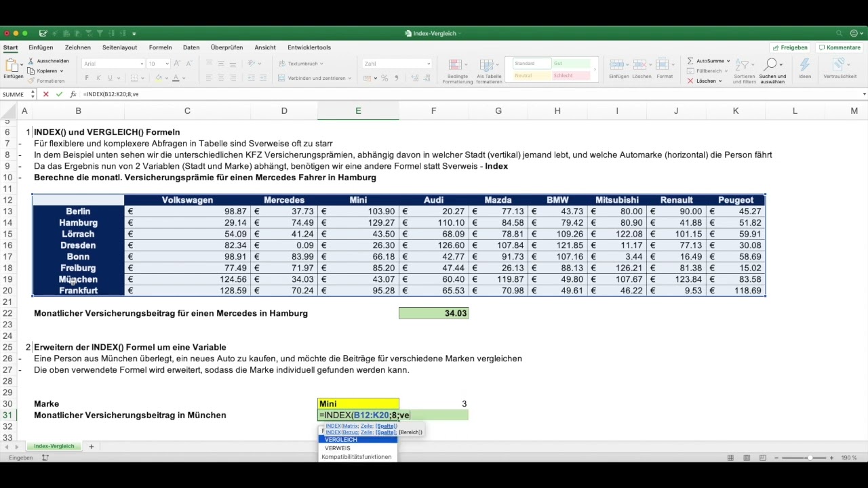868x488 pixels.
Task: Click the Formatieren format painter brush
Action: [31, 81]
